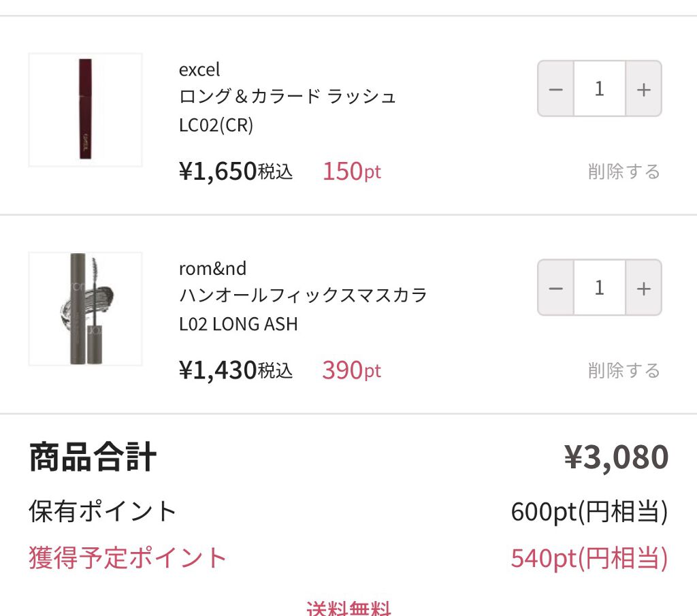Open the rom&nd mascara product thumbnail
This screenshot has width=697, height=616.
coord(85,308)
